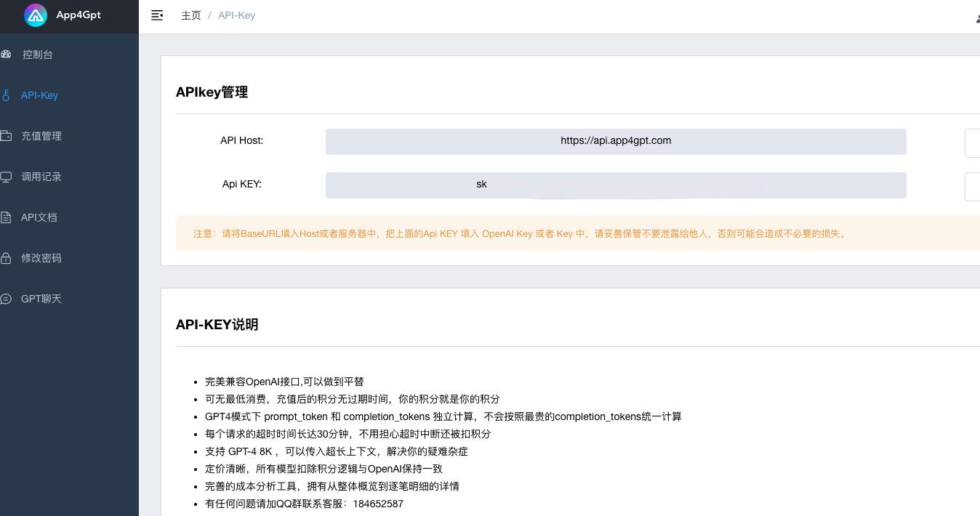This screenshot has height=516, width=980.
Task: Click the API文档 document icon
Action: 7,217
